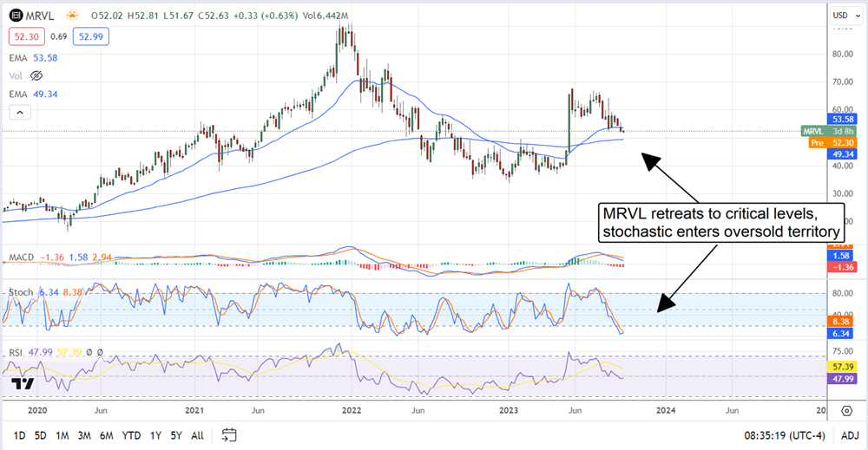Image resolution: width=868 pixels, height=450 pixels.
Task: Click the 08:35:19 (UTC-4) timezone clock
Action: tap(785, 435)
